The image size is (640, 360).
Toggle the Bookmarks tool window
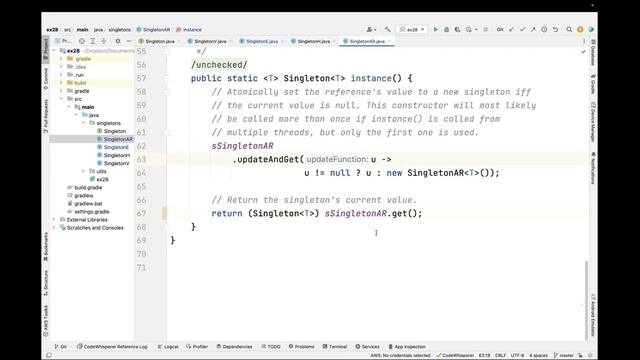point(45,247)
